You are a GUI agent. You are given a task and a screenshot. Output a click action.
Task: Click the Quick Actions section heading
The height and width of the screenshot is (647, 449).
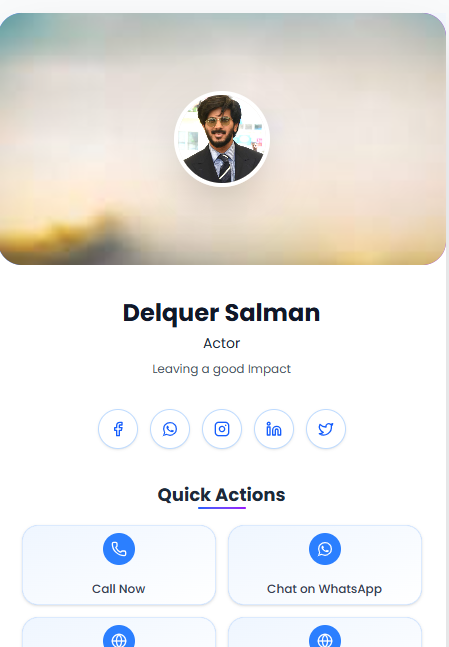pyautogui.click(x=222, y=495)
